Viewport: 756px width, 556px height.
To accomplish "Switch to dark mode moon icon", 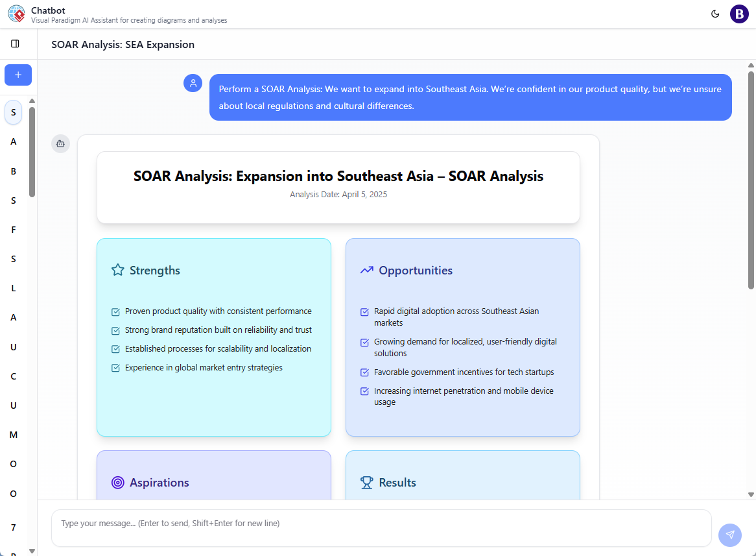I will [x=715, y=14].
